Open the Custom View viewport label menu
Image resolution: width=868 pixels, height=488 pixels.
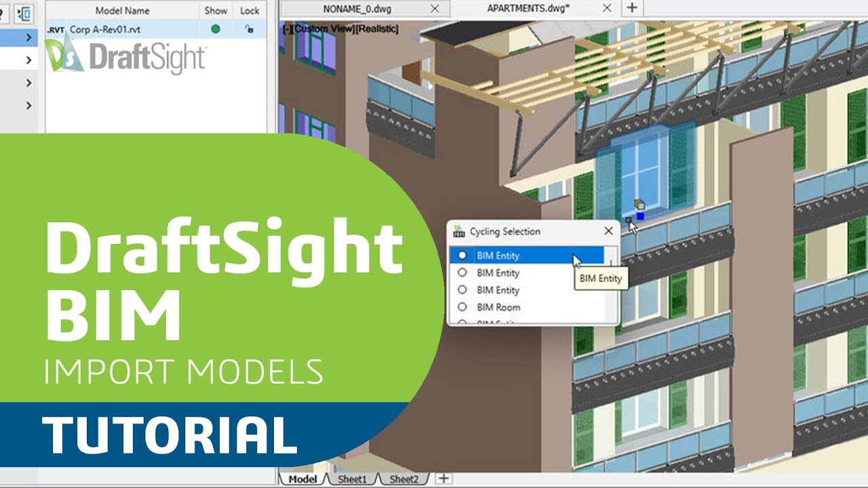[323, 29]
